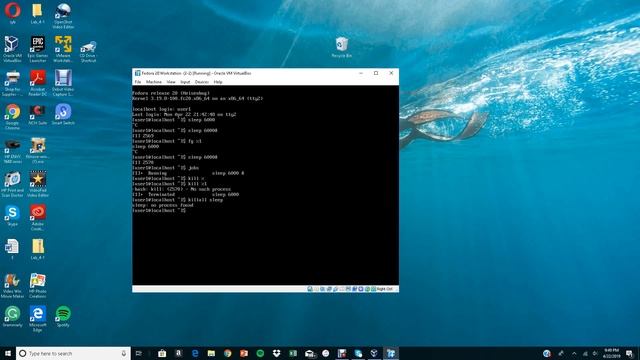The image size is (640, 360).
Task: Open Microsoft Store from the taskbar
Action: coord(162,353)
